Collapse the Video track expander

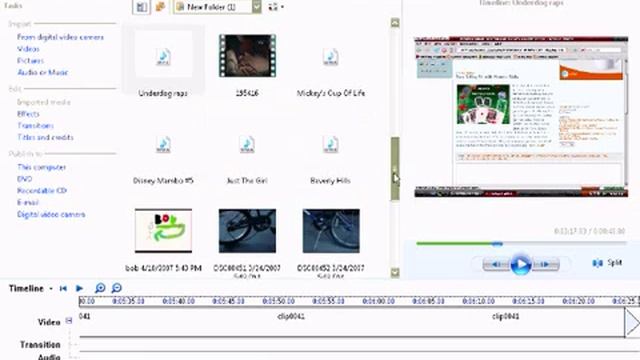point(69,321)
